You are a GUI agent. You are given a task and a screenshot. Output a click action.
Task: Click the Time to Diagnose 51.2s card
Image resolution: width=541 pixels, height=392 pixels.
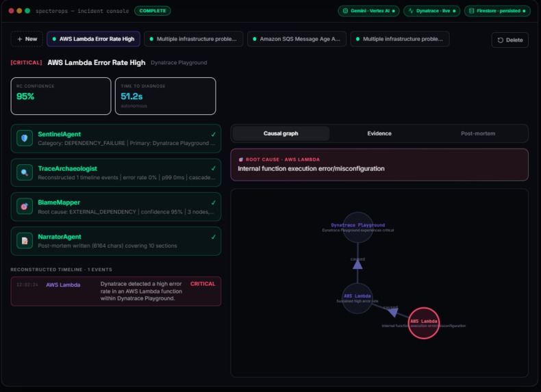pyautogui.click(x=165, y=96)
